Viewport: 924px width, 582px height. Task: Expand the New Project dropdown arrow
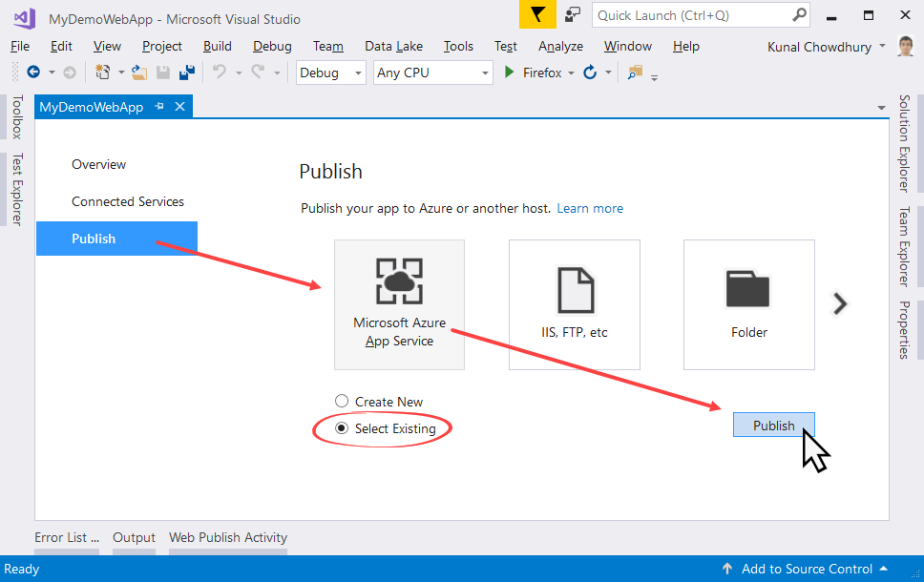(121, 73)
